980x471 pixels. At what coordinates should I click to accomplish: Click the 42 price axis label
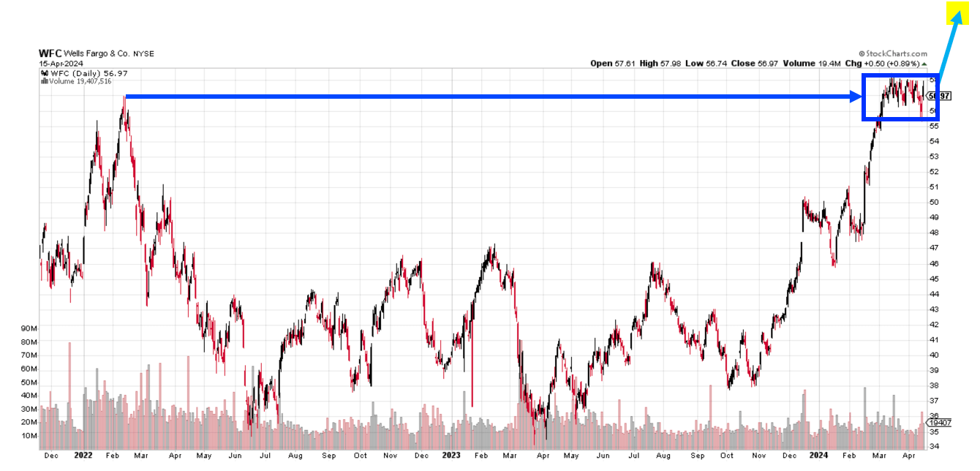(934, 325)
